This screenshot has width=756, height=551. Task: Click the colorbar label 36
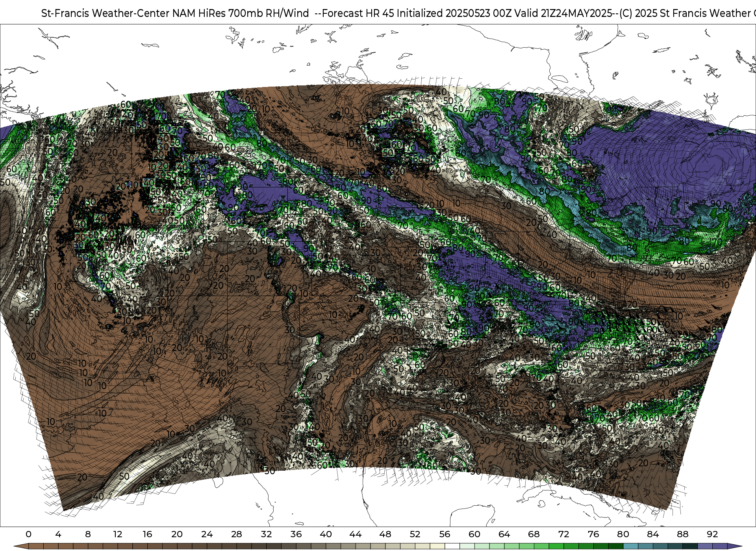click(296, 534)
